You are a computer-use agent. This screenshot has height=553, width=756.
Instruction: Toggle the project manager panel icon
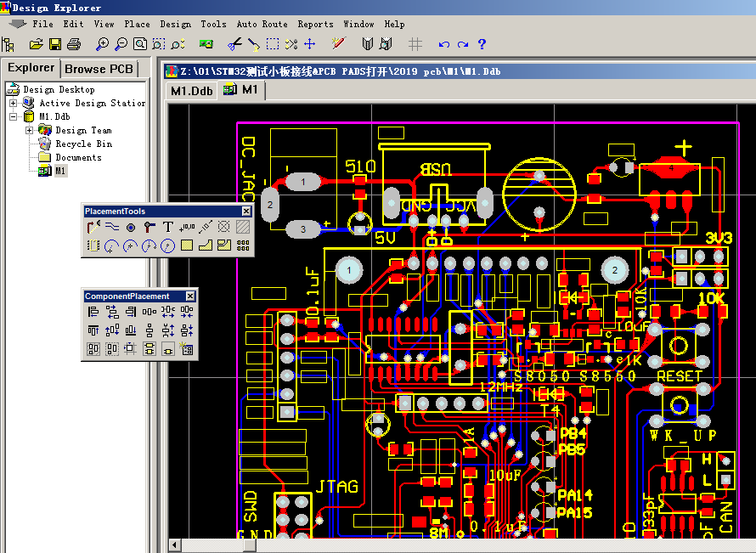click(x=8, y=44)
